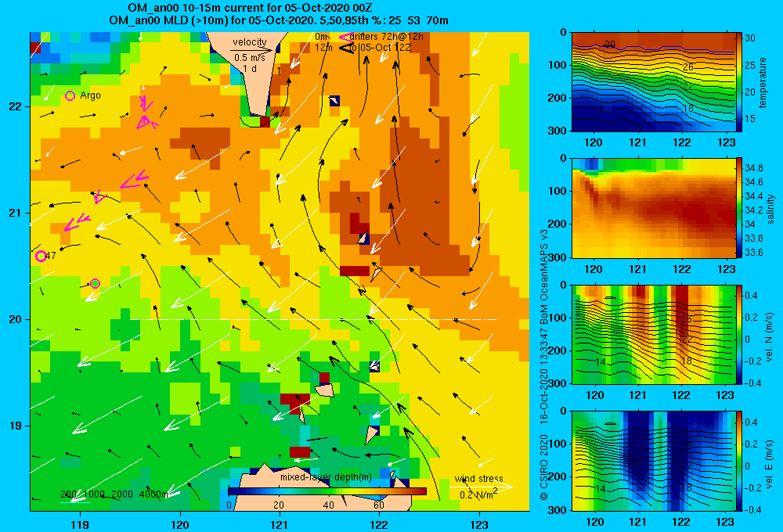Click the large magenta drifter arrow near 21.3N 119.6E
The image size is (783, 532).
(135, 180)
